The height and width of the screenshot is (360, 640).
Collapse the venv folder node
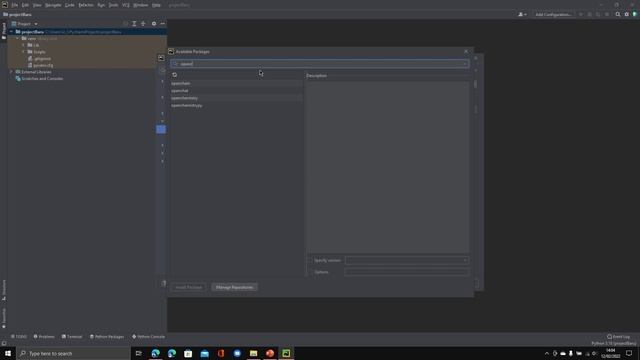[18, 38]
